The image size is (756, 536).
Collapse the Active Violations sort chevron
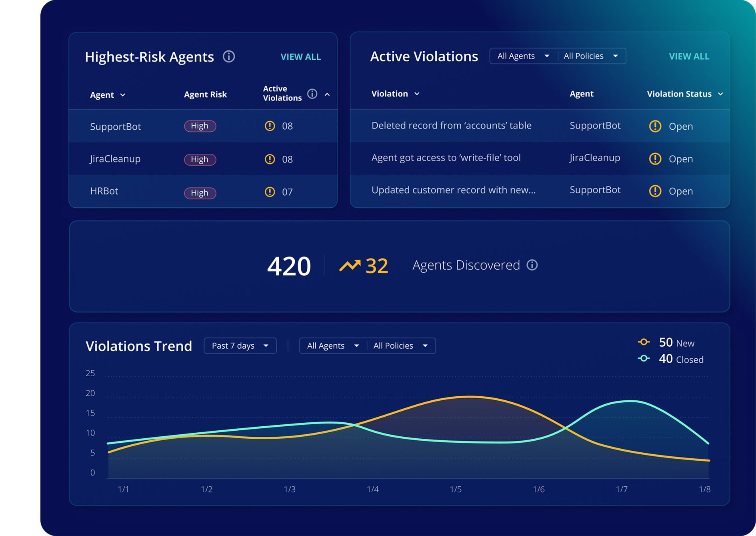click(328, 95)
